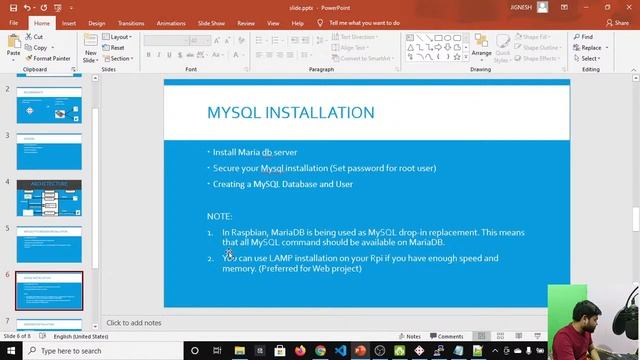Toggle Comments pane in status bar

pyautogui.click(x=447, y=336)
